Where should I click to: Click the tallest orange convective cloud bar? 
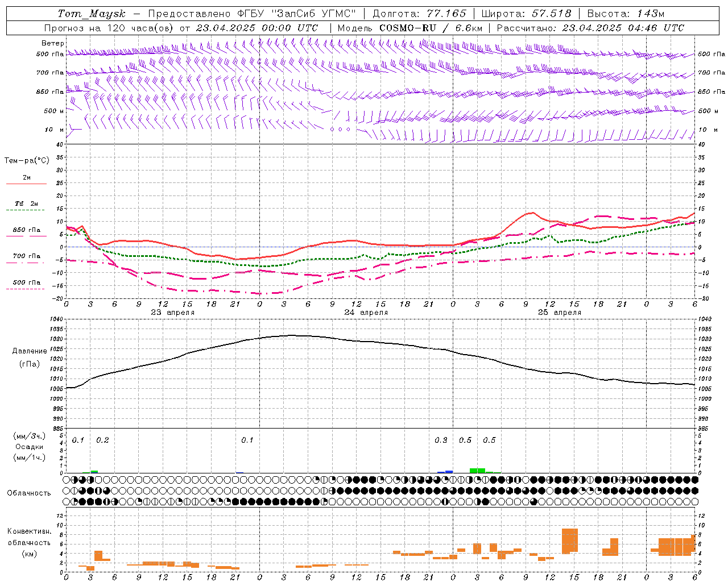click(569, 541)
